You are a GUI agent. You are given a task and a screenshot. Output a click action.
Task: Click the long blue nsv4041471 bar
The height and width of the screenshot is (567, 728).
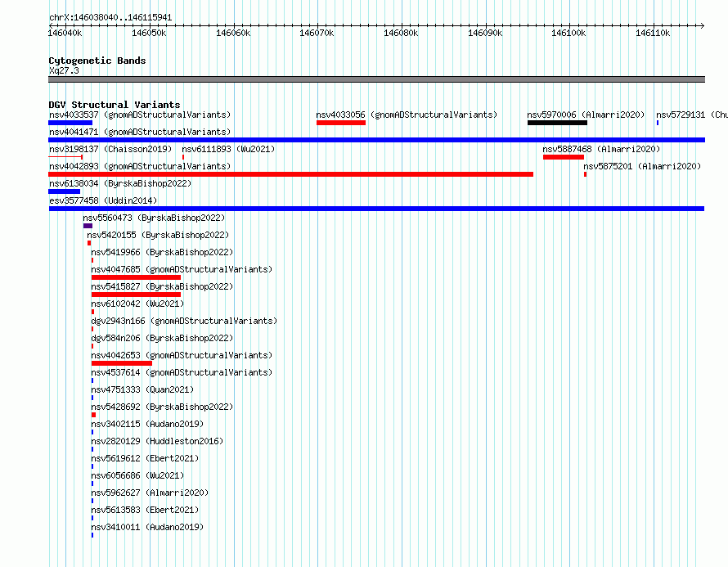[x=376, y=140]
